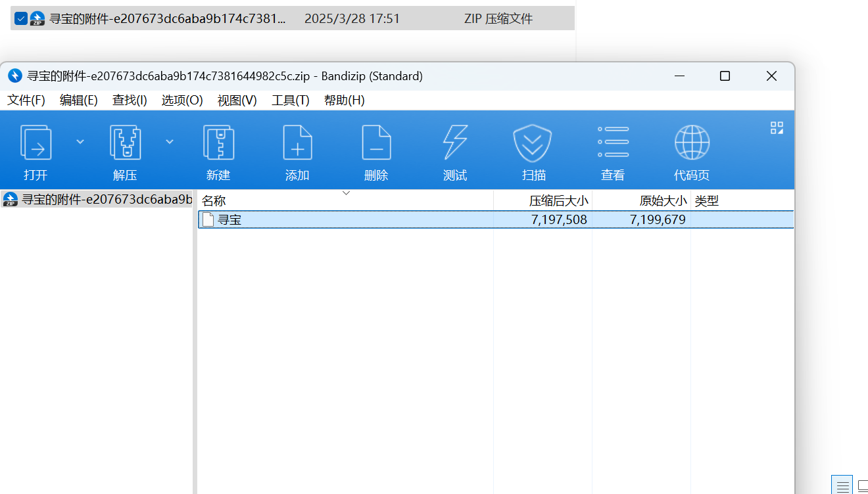This screenshot has height=494, width=868.
Task: Click the original size value 7,199,679
Action: [x=658, y=219]
